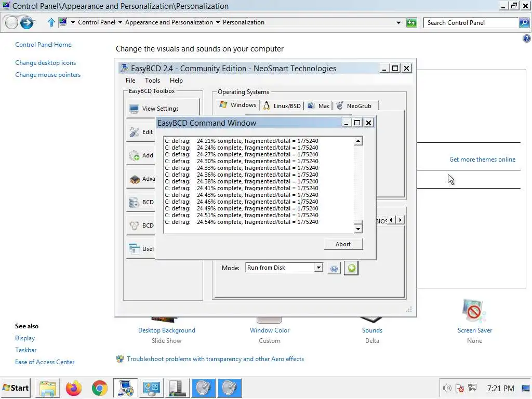
Task: Switch to the Linux/BSD tab
Action: pos(282,106)
